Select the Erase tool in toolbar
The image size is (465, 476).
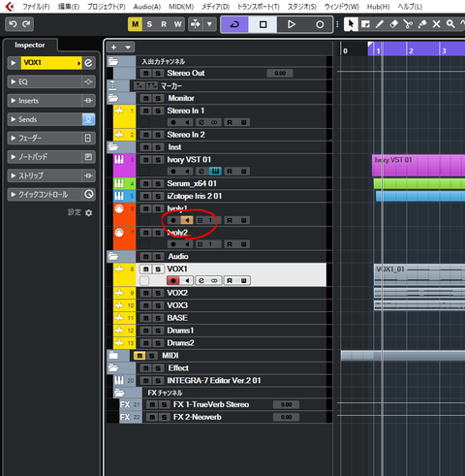pos(393,24)
